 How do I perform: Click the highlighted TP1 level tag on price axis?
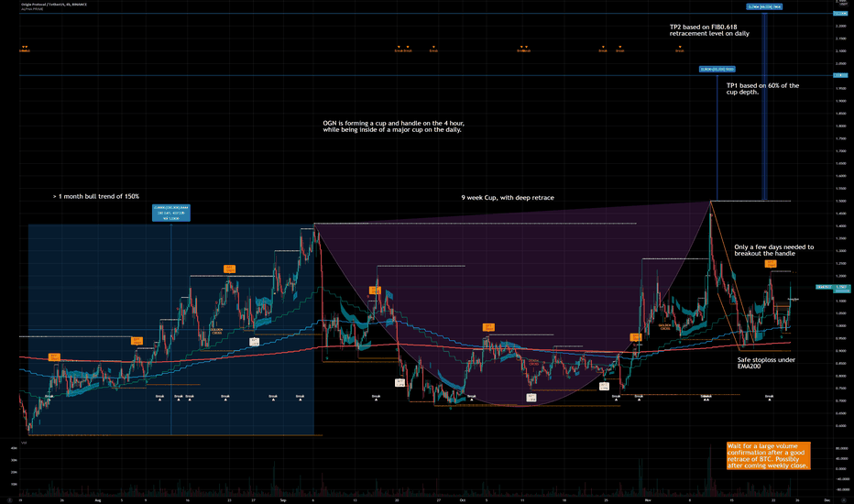[840, 75]
